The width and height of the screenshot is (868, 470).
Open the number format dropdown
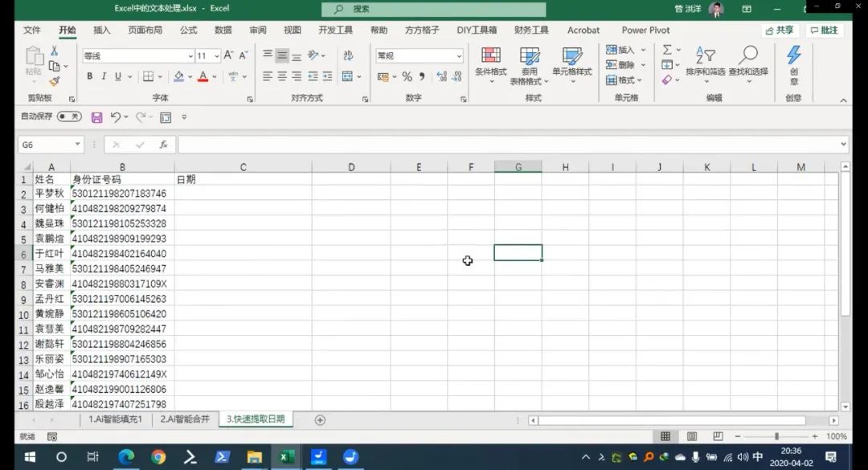coord(458,56)
